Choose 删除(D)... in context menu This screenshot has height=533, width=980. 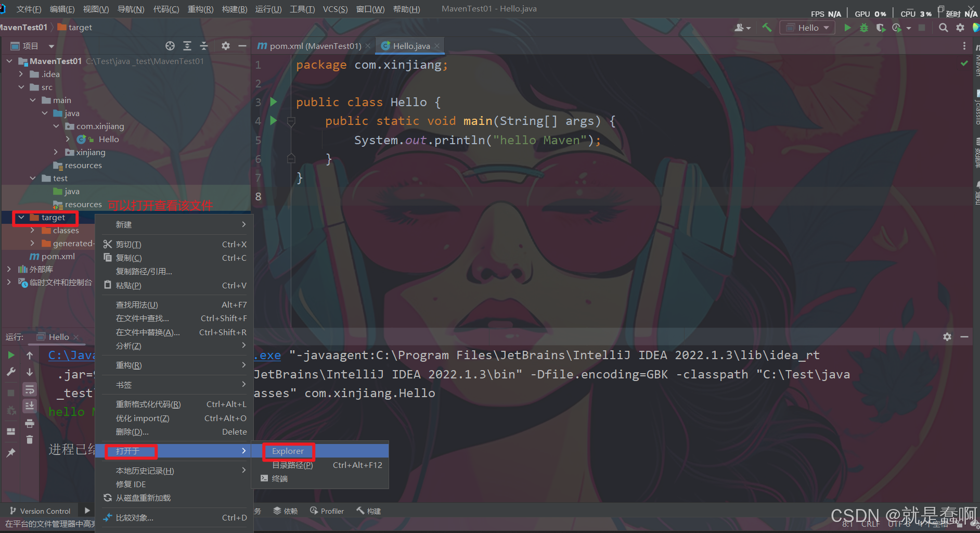(x=174, y=432)
